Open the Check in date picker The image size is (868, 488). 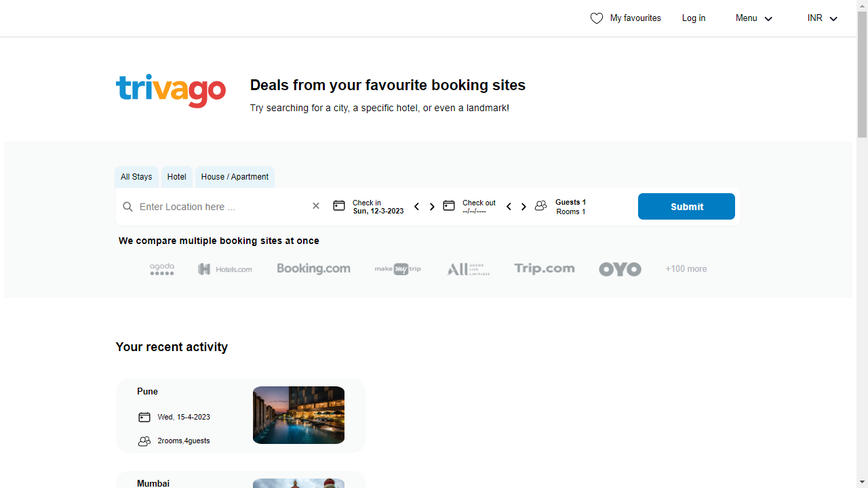pos(378,207)
